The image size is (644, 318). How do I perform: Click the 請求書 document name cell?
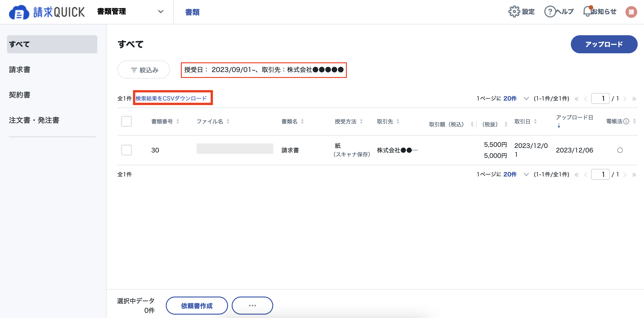click(x=290, y=150)
